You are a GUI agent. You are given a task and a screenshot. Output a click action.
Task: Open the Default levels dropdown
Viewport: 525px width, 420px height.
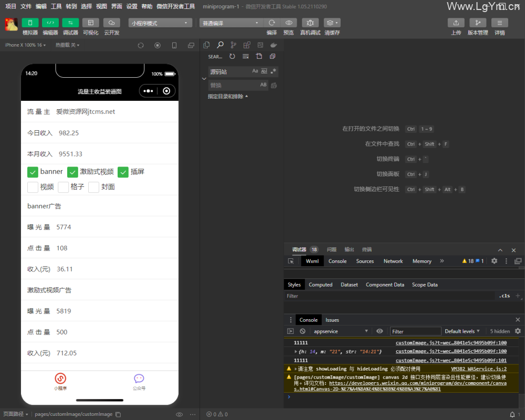pos(462,331)
